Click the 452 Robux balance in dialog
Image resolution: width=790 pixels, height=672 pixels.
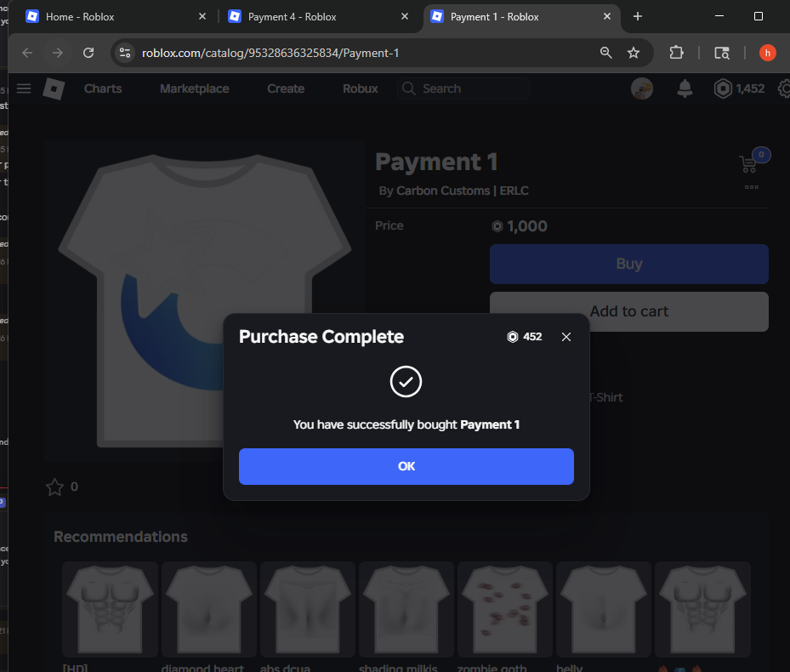[525, 337]
